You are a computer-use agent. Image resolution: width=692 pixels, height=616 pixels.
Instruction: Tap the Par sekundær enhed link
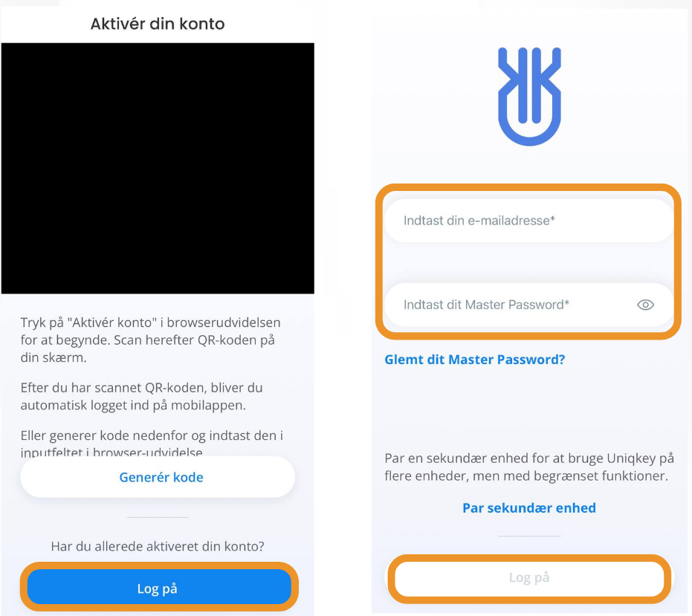pyautogui.click(x=529, y=508)
